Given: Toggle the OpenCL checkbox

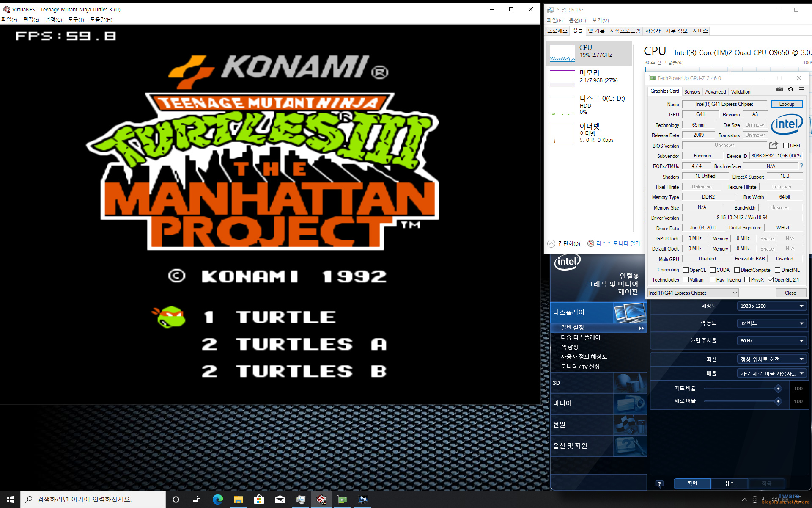Looking at the screenshot, I should [x=686, y=270].
